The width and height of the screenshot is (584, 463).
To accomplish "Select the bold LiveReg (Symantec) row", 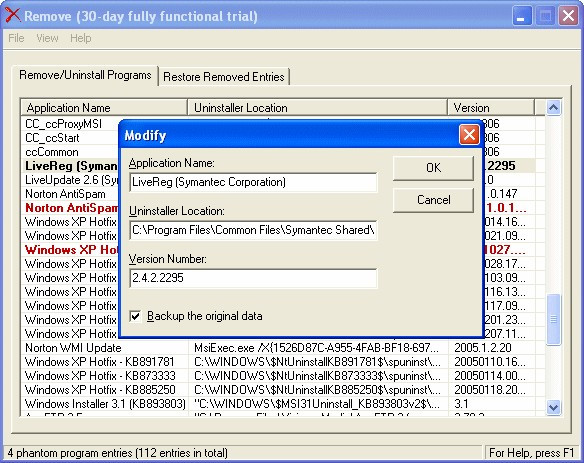I will [71, 166].
